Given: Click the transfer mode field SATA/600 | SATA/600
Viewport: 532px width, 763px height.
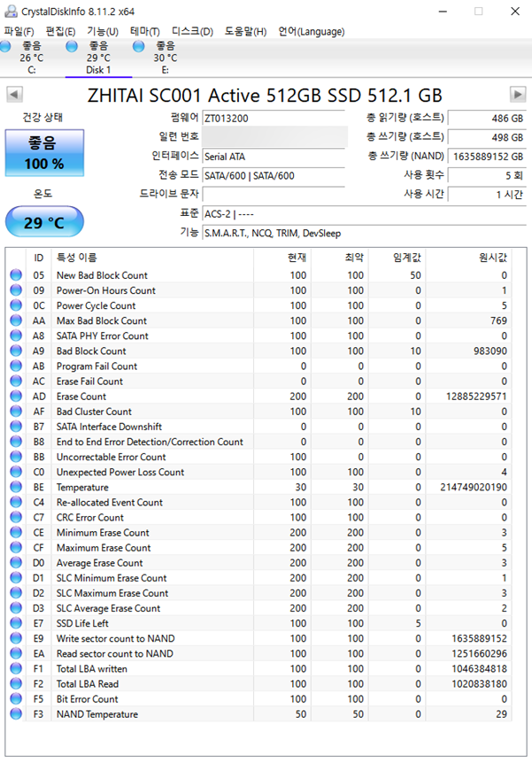Looking at the screenshot, I should (274, 175).
